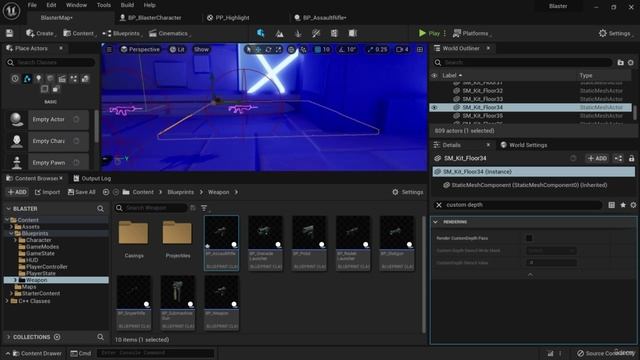Select the Basic category icon in Place Actors

point(27,78)
